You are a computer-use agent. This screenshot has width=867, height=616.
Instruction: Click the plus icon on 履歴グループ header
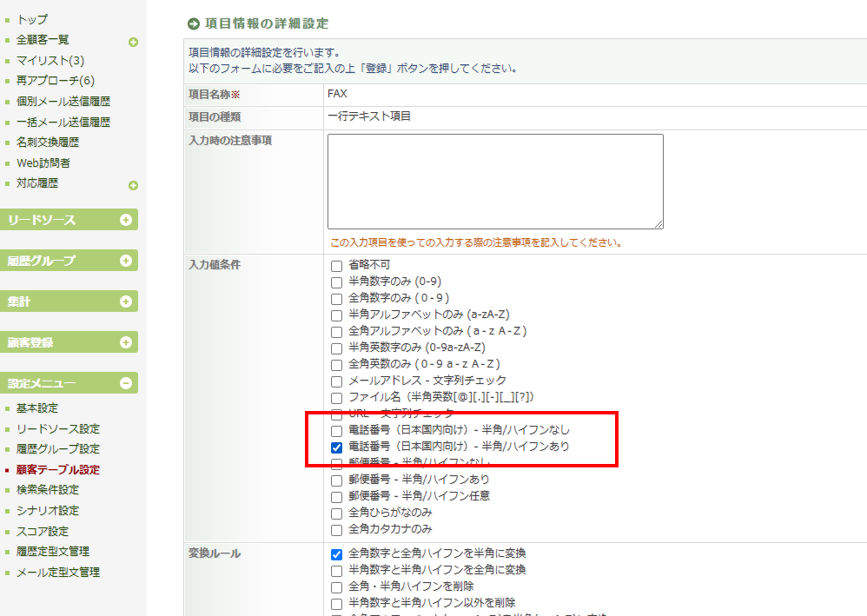(126, 261)
